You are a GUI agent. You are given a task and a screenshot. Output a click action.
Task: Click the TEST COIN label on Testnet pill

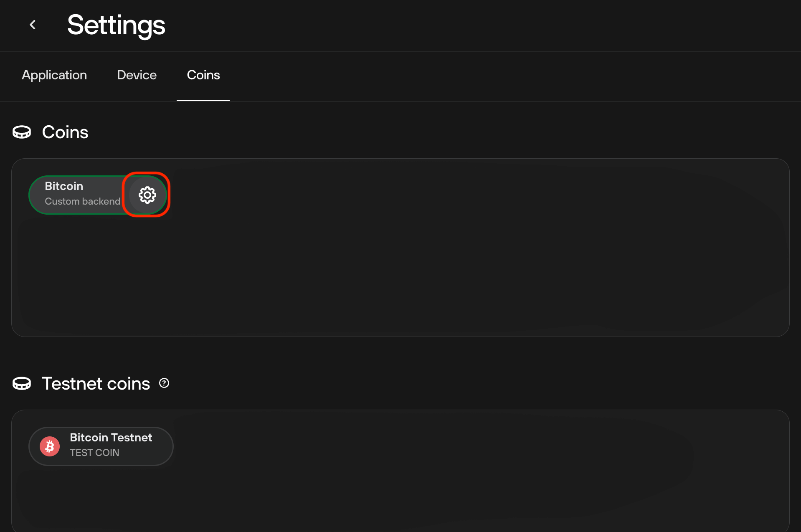tap(94, 453)
